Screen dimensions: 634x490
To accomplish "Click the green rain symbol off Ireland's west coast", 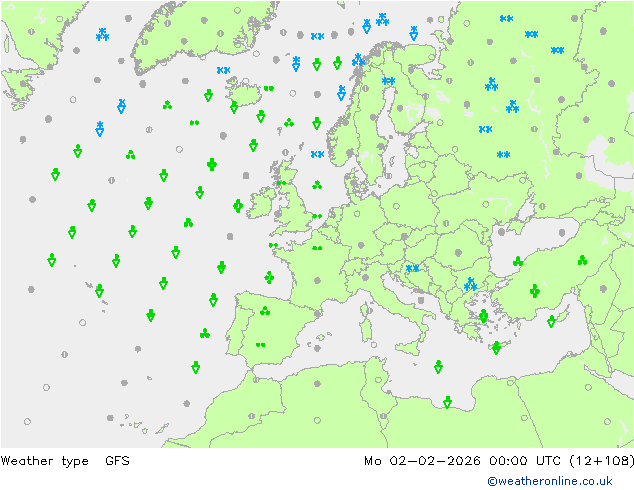I will click(x=238, y=206).
